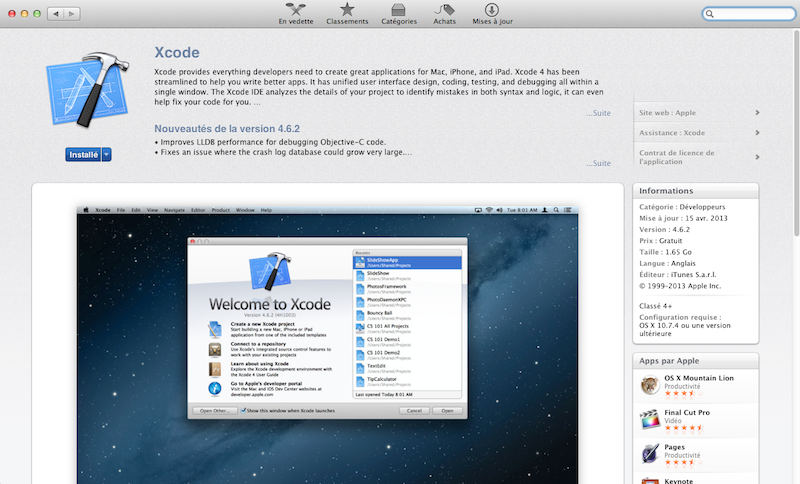
Task: Open Mises à jour download icon
Action: click(492, 10)
